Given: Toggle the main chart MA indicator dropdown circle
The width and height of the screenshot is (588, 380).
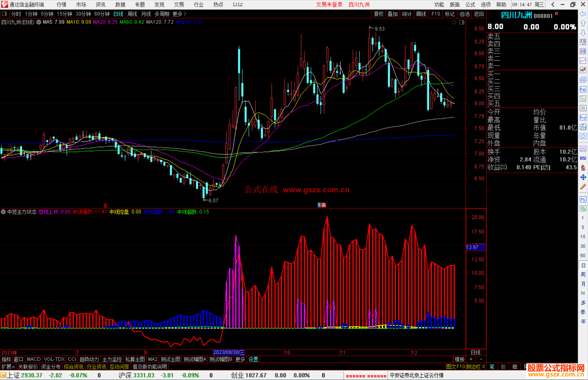Looking at the screenshot, I should [39, 22].
